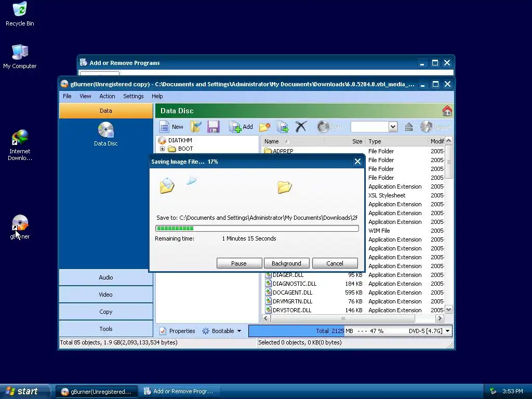532x399 pixels.
Task: Click the file list scroll down arrow
Action: 448,310
